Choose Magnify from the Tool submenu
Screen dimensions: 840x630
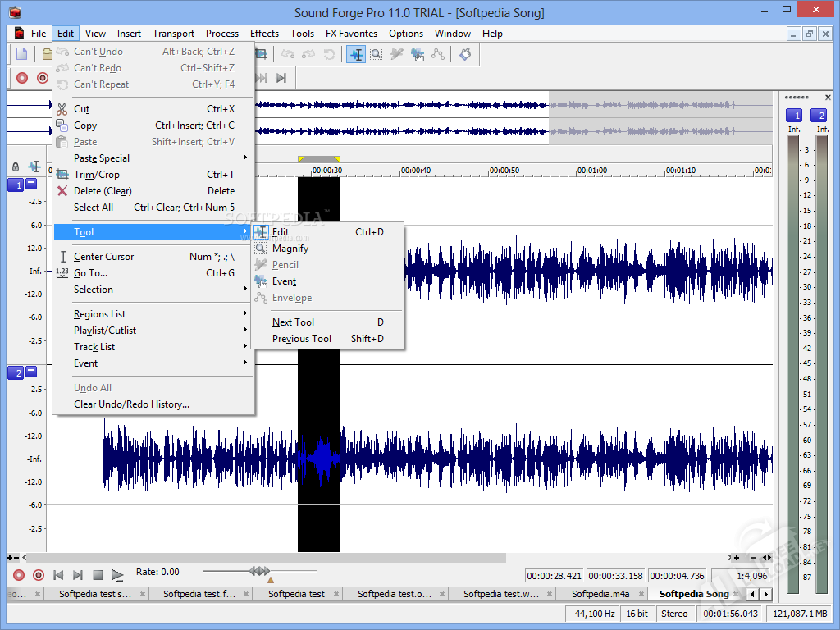coord(290,249)
